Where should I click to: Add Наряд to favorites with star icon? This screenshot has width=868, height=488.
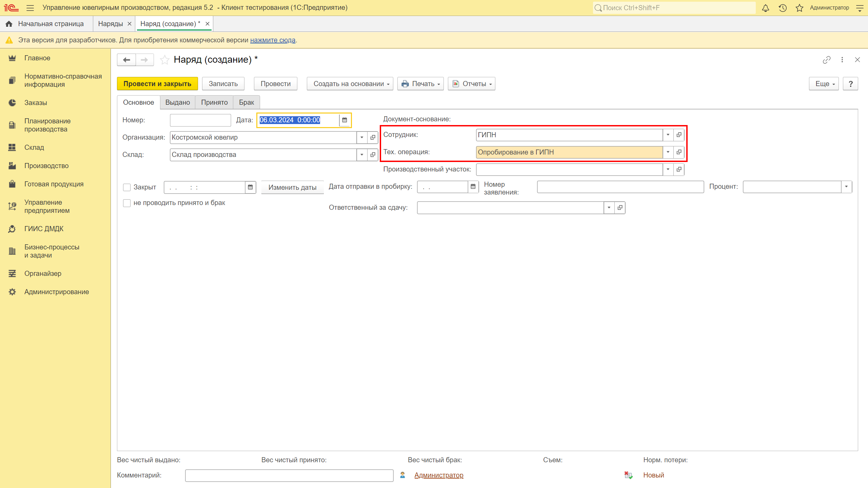coord(165,60)
